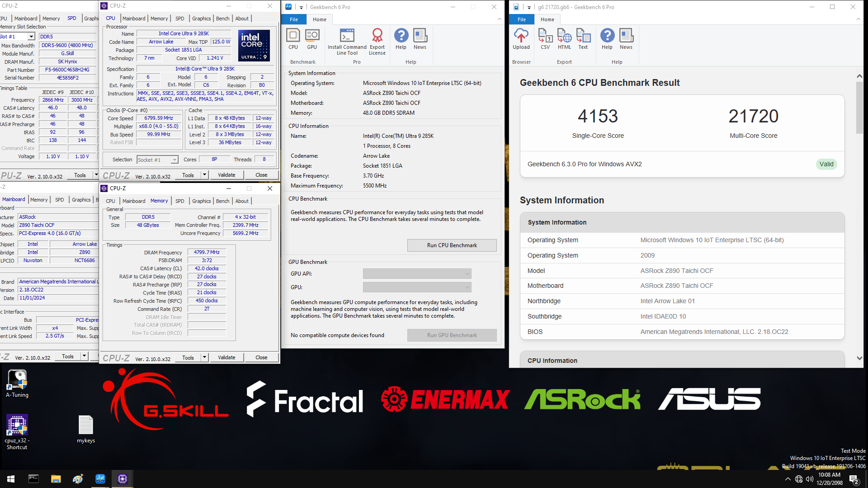Open the GPU API dropdown

(x=417, y=274)
